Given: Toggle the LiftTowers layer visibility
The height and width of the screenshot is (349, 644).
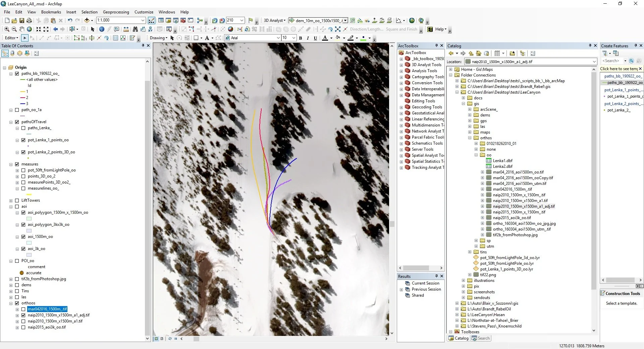Looking at the screenshot, I should point(17,200).
